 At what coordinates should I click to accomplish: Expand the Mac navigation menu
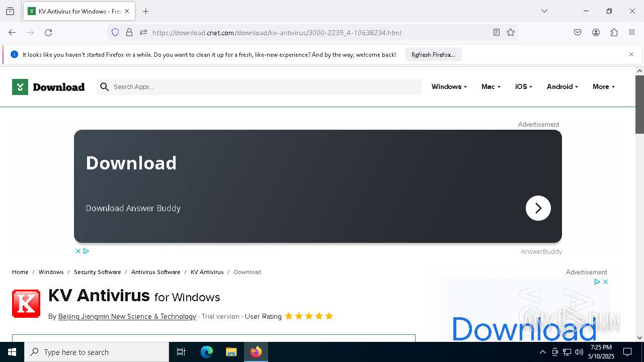click(491, 87)
